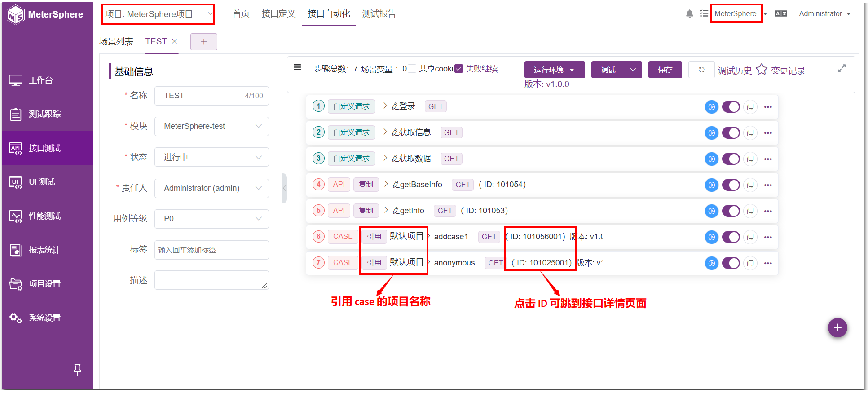This screenshot has width=868, height=393.
Task: Uncheck the 失败继续 checkbox
Action: click(x=458, y=69)
